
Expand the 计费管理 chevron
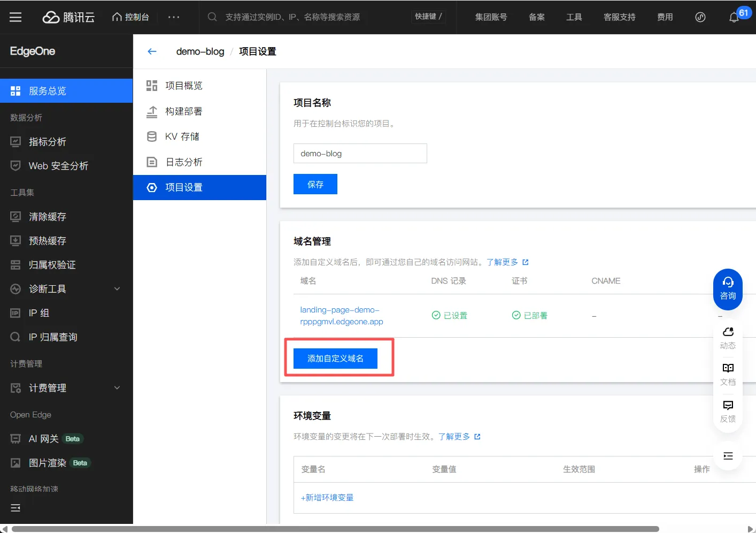(117, 388)
